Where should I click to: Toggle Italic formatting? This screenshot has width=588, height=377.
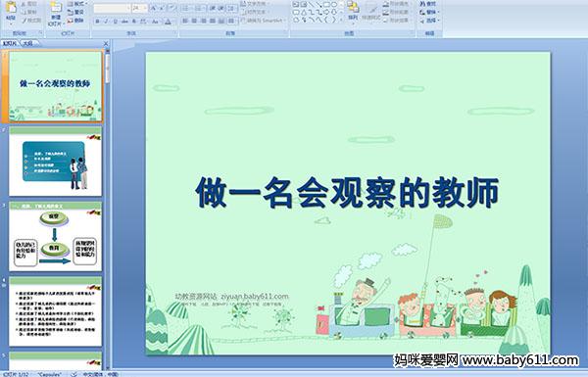pos(107,22)
